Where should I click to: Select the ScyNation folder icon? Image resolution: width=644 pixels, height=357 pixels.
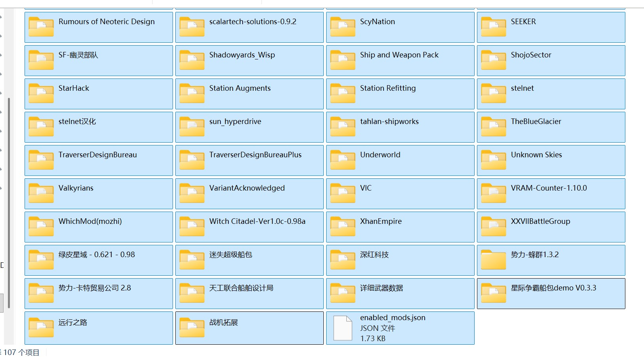point(342,27)
